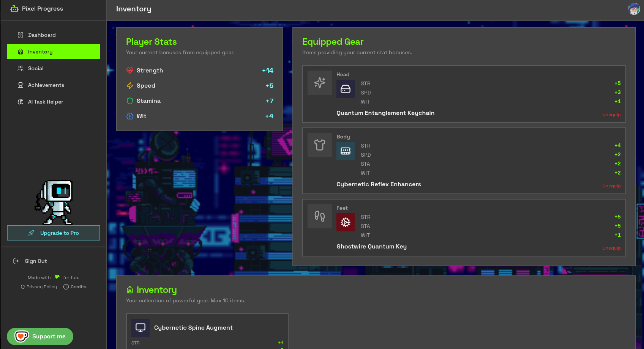The image size is (644, 349).
Task: Click the Feet slot footprints icon
Action: click(x=319, y=216)
